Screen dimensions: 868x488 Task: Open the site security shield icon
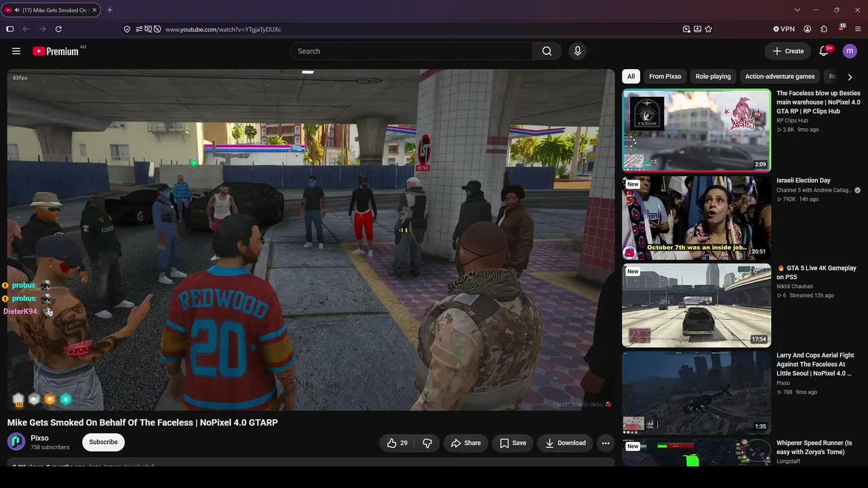click(x=127, y=29)
